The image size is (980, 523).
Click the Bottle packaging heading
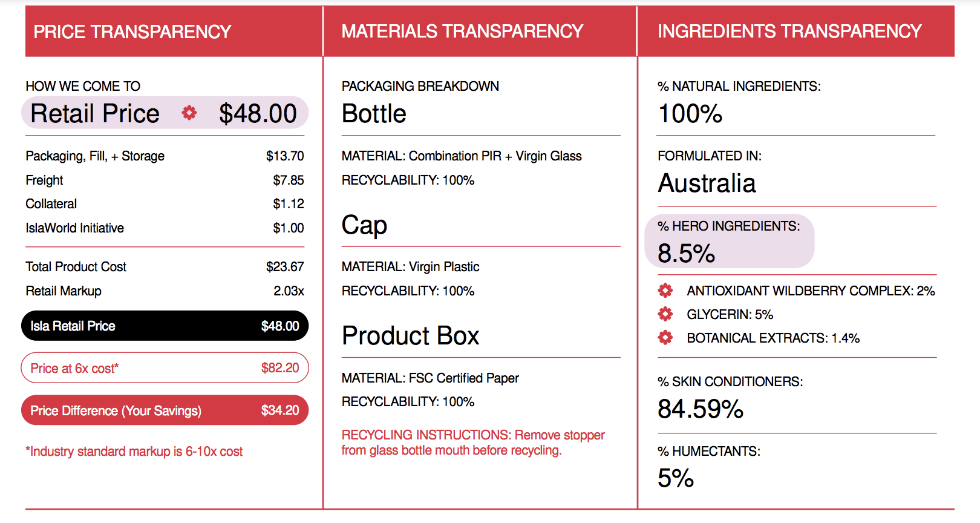click(x=374, y=114)
